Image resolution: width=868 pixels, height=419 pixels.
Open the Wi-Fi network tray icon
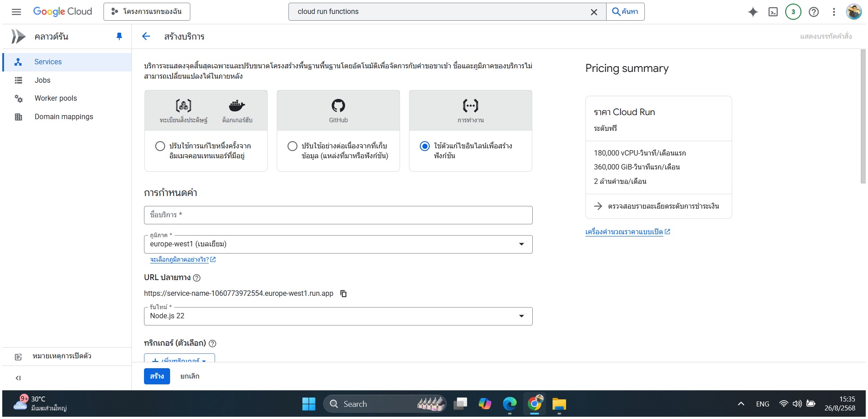pyautogui.click(x=783, y=404)
